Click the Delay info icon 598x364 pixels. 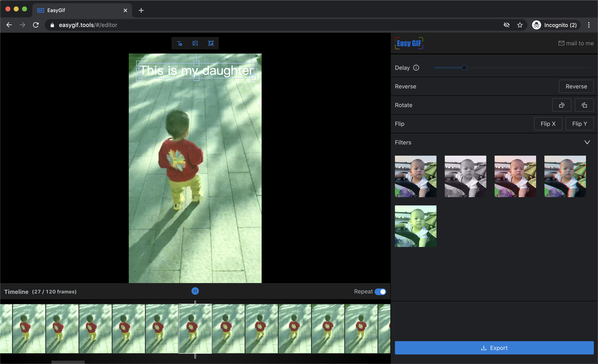416,68
